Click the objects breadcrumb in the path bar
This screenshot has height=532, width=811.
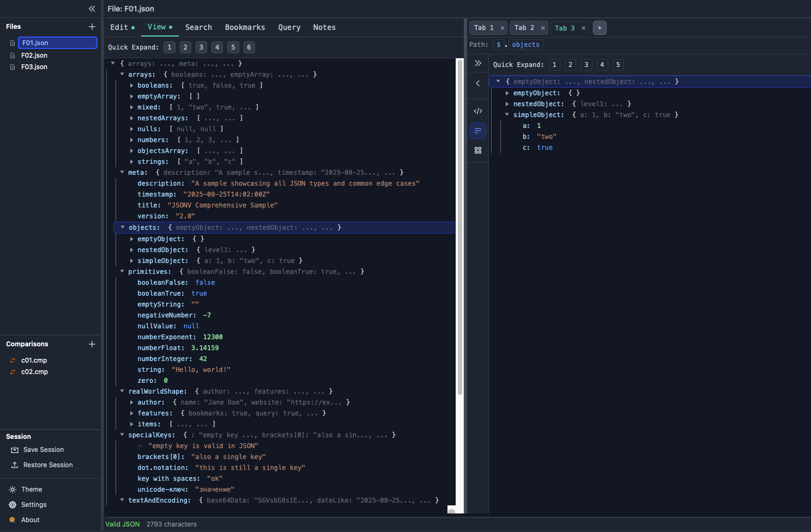(x=525, y=44)
